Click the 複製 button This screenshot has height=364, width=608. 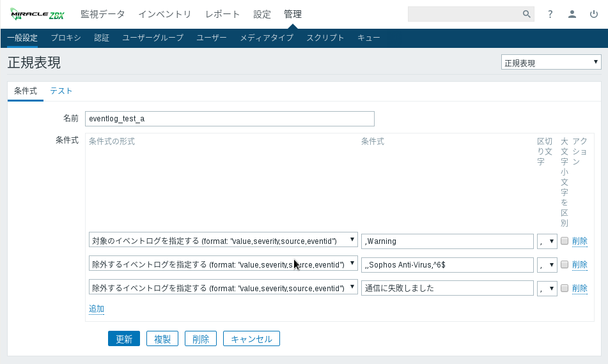tap(162, 339)
